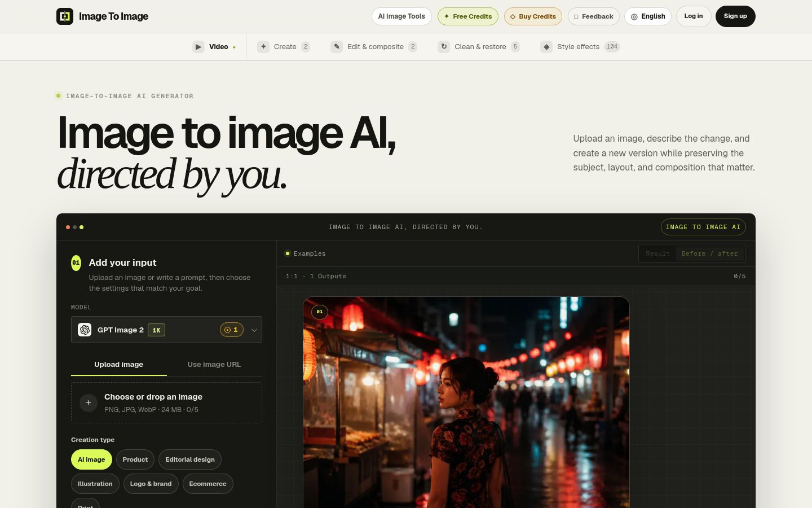812x508 pixels.
Task: Claim Free Credits
Action: (x=468, y=16)
